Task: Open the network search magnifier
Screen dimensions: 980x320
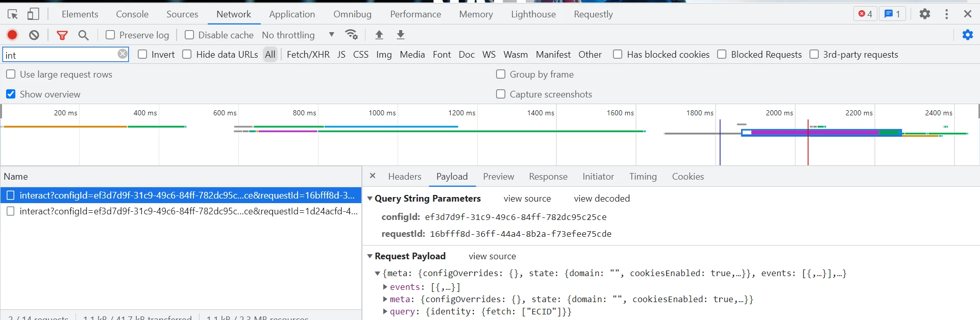Action: (84, 35)
